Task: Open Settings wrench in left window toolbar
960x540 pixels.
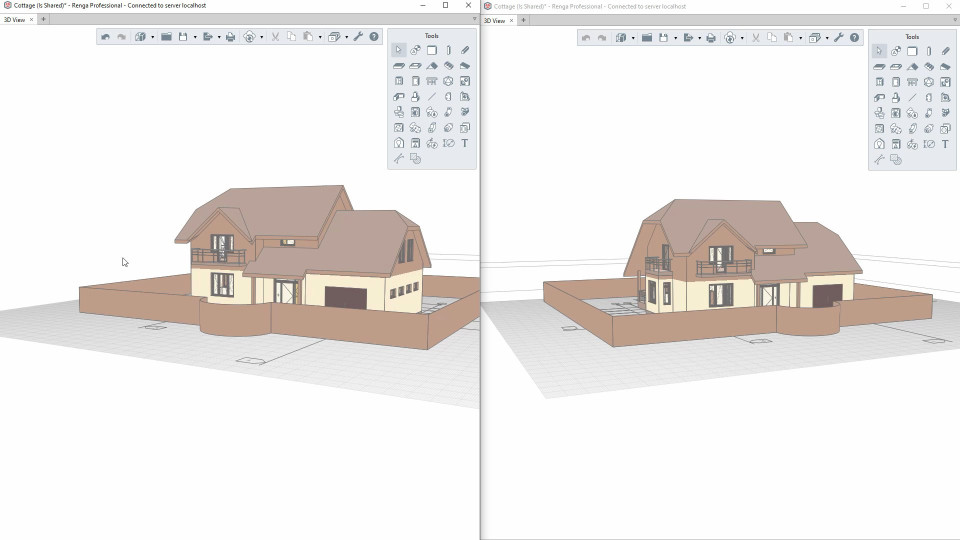Action: click(358, 37)
